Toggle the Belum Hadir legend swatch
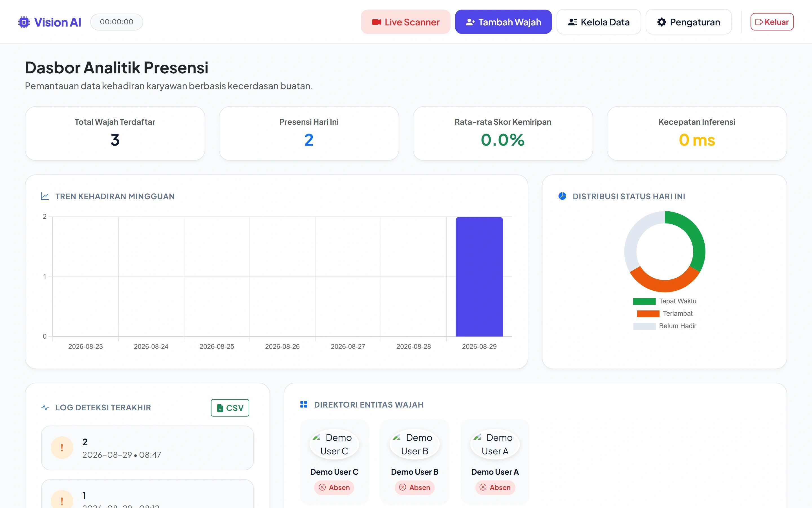 pos(644,326)
